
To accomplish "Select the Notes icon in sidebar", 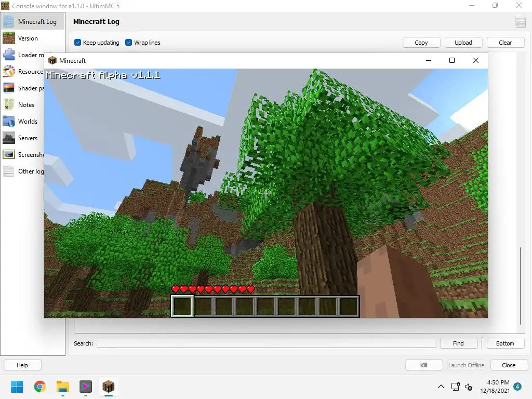I will tap(8, 104).
